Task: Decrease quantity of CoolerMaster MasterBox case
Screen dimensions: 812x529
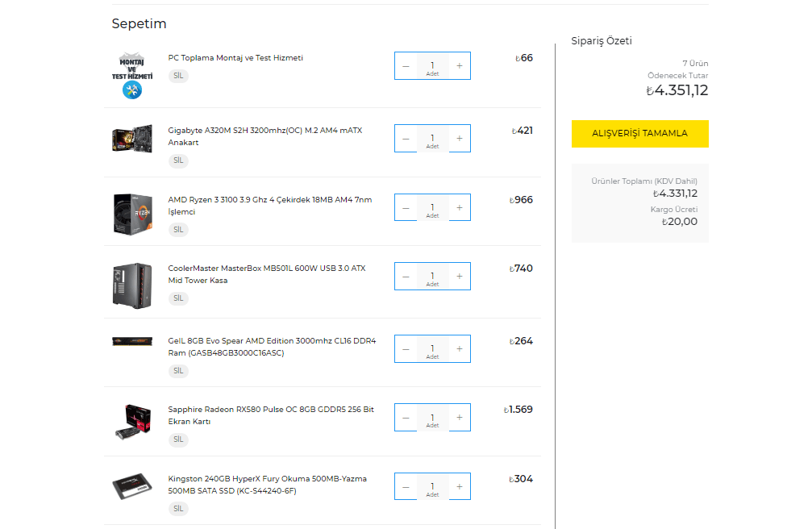Action: pos(406,277)
